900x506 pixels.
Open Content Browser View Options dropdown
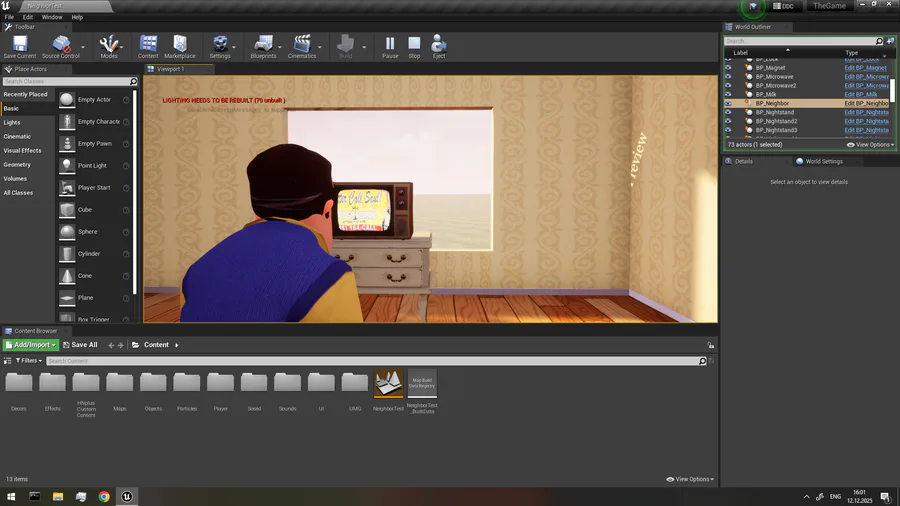click(x=690, y=479)
